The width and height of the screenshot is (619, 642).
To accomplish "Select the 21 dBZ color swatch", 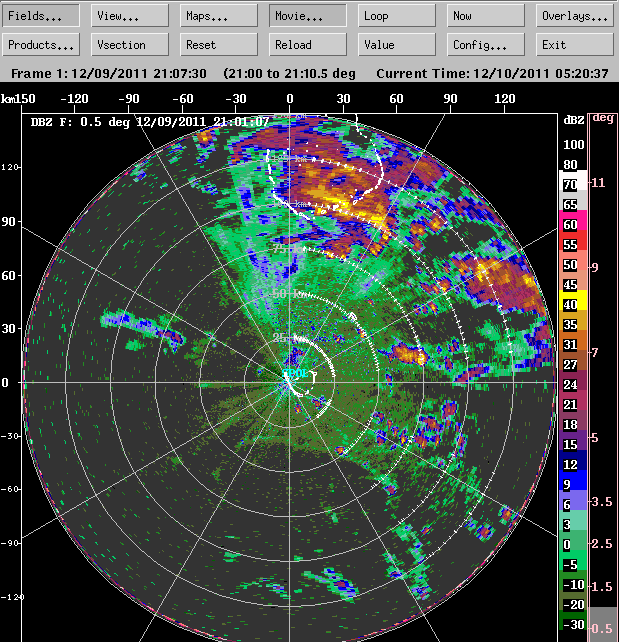I will 573,400.
